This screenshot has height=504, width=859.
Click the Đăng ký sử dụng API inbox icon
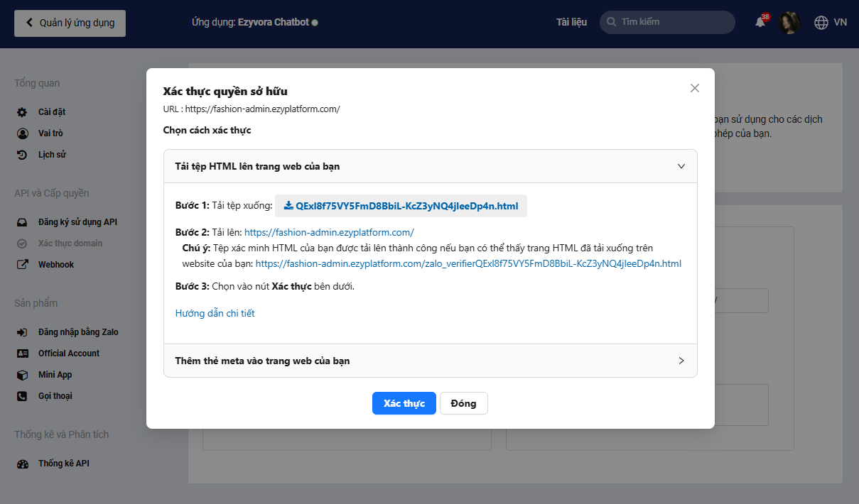tap(23, 222)
